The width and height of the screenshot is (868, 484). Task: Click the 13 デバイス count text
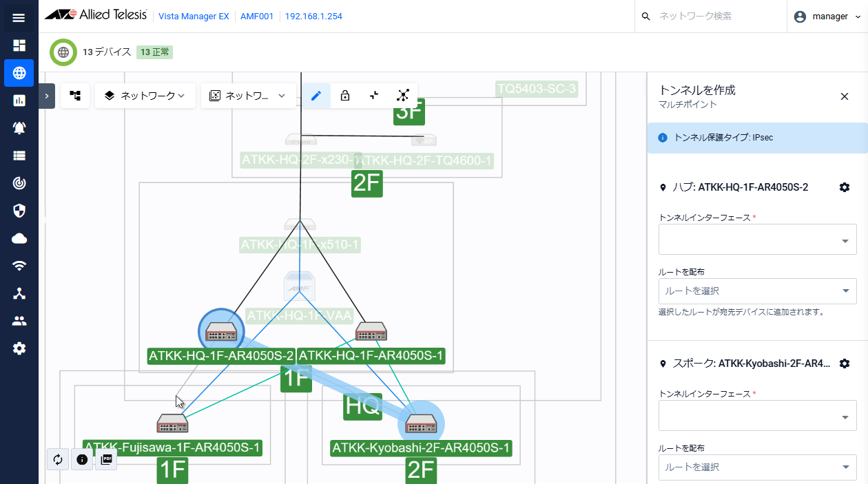[x=107, y=52]
